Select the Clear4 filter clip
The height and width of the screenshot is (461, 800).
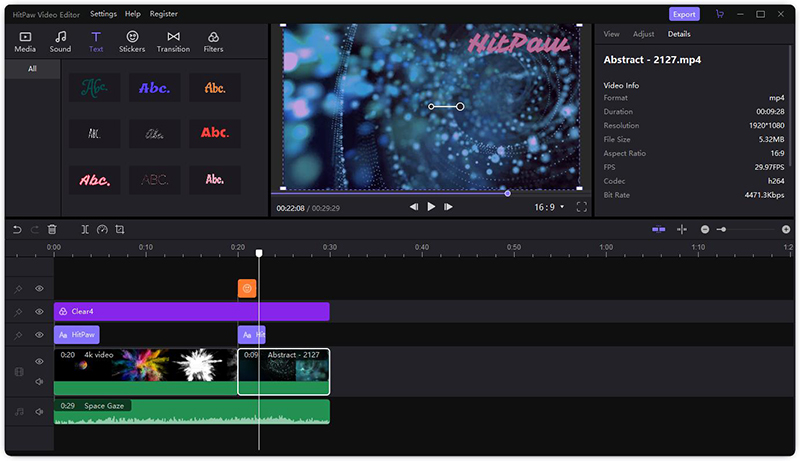(192, 312)
